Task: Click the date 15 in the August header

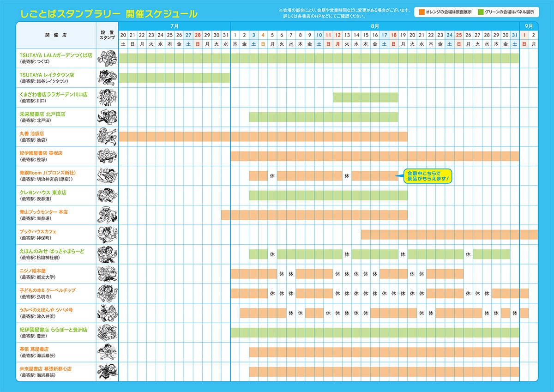Action: [x=366, y=35]
